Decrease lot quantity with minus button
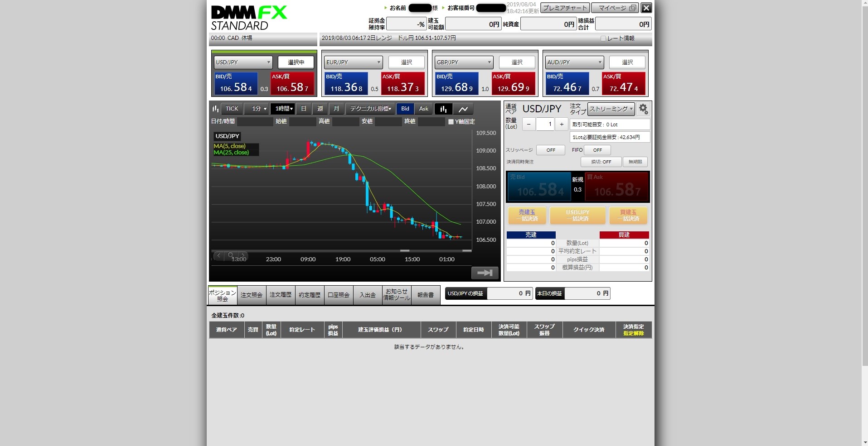 [x=529, y=124]
